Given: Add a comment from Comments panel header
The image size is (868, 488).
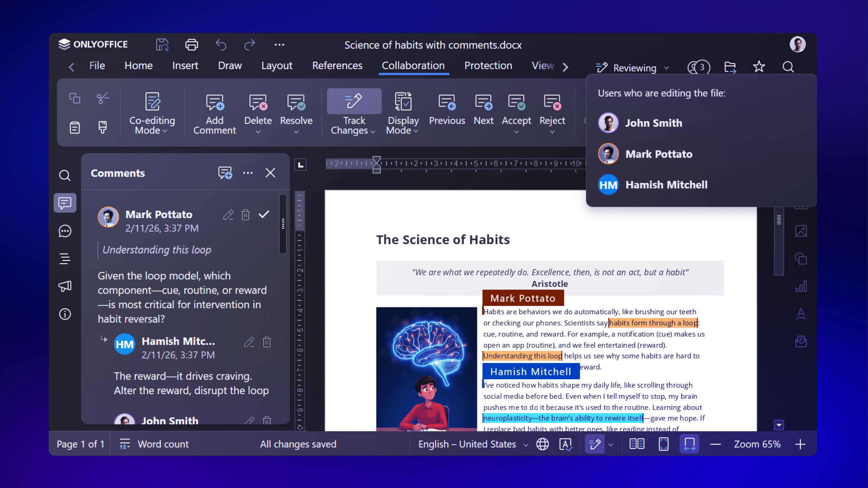Looking at the screenshot, I should click(x=225, y=173).
